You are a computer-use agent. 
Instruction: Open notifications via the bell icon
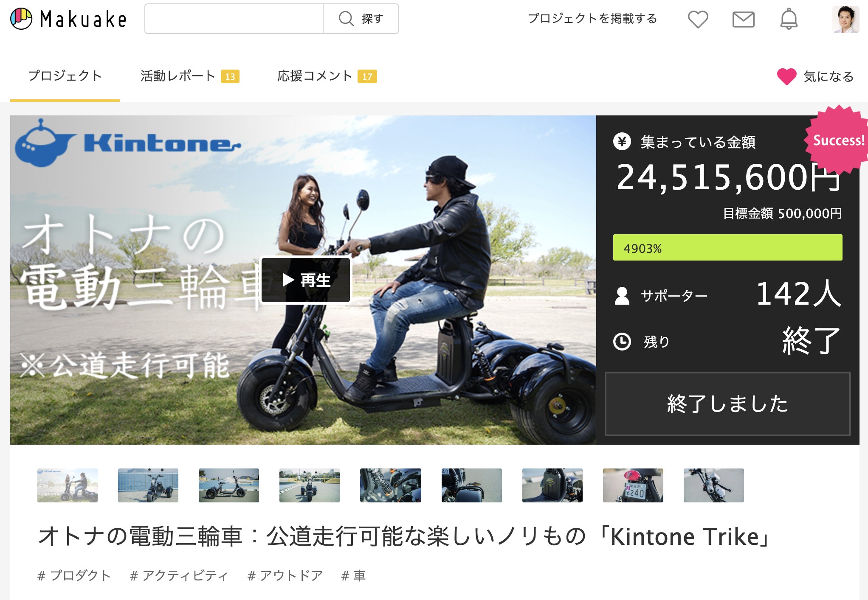tap(789, 20)
